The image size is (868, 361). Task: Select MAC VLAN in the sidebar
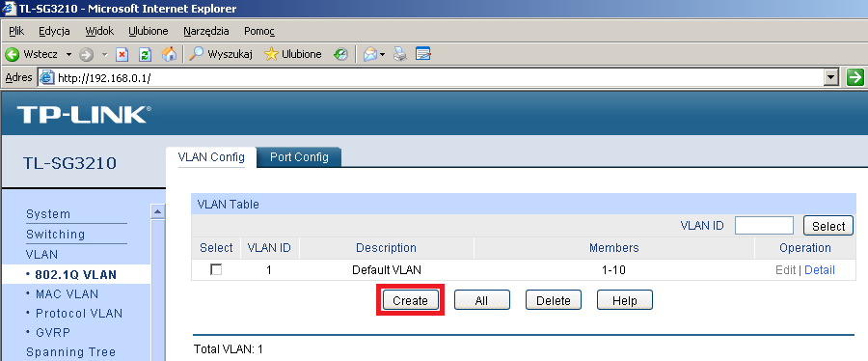67,294
